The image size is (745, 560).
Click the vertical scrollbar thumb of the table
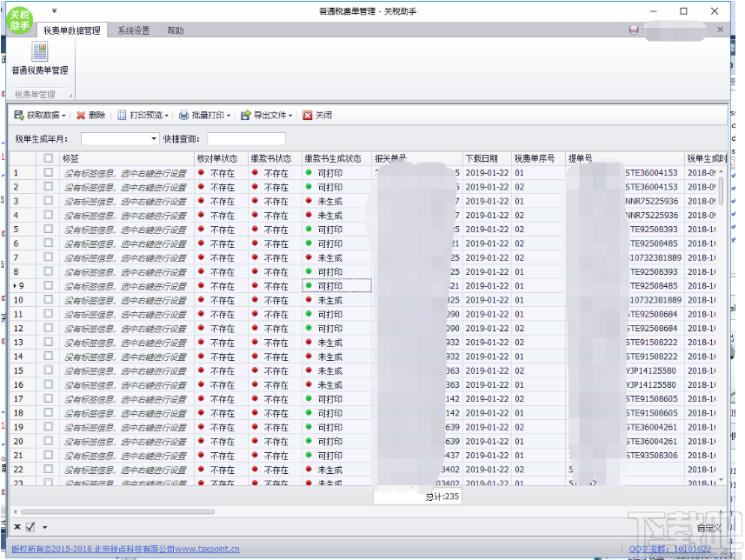722,191
